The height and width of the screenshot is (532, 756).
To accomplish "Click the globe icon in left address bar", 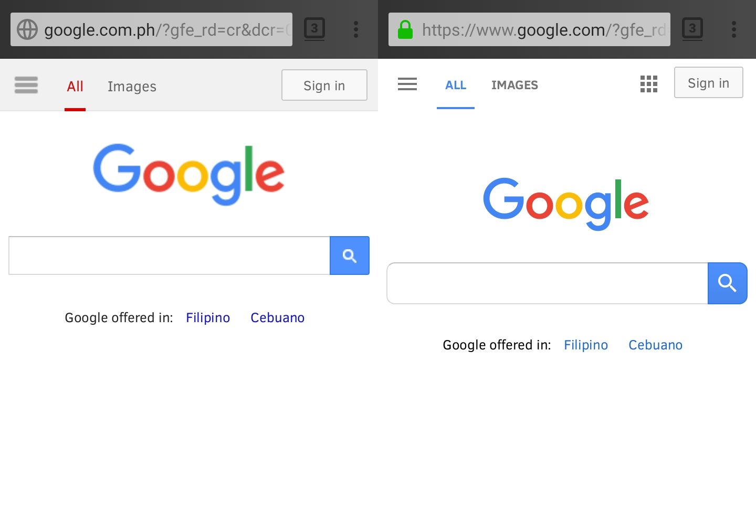I will (27, 29).
